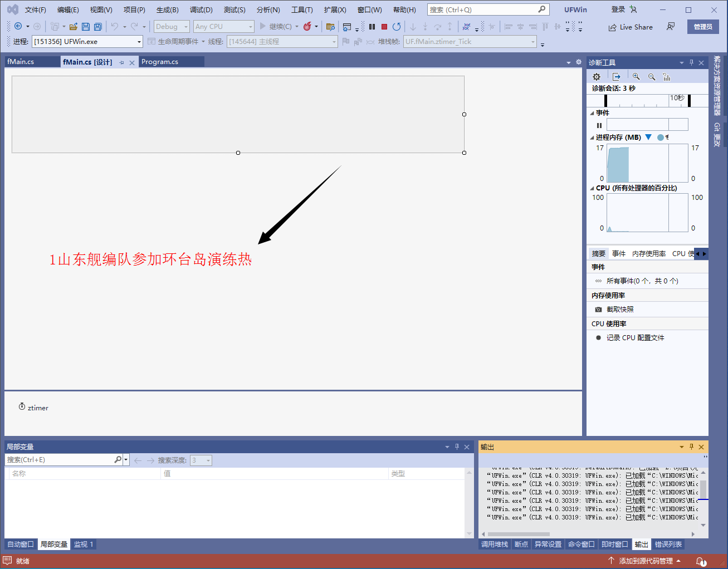The image size is (728, 569).
Task: Click the Live Share icon button
Action: click(630, 27)
